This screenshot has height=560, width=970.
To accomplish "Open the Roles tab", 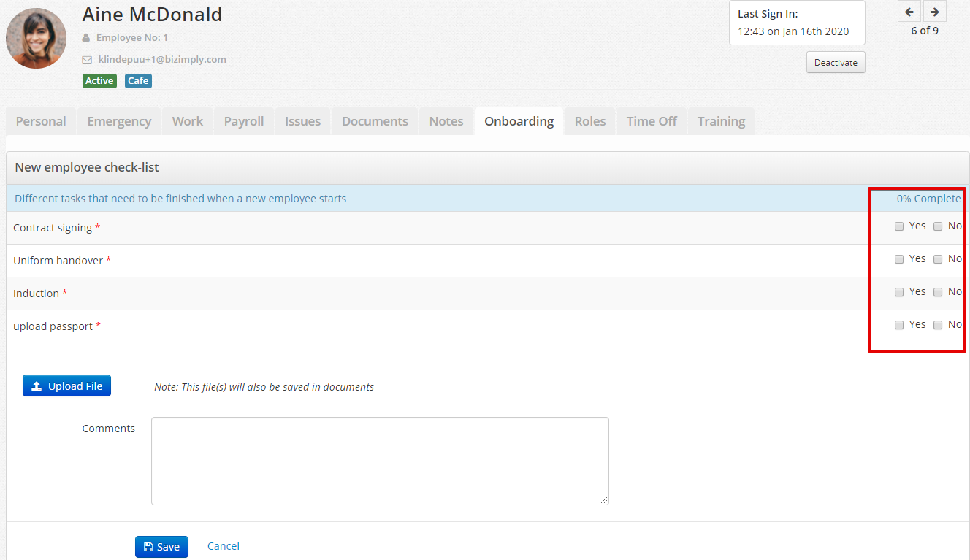I will click(590, 121).
